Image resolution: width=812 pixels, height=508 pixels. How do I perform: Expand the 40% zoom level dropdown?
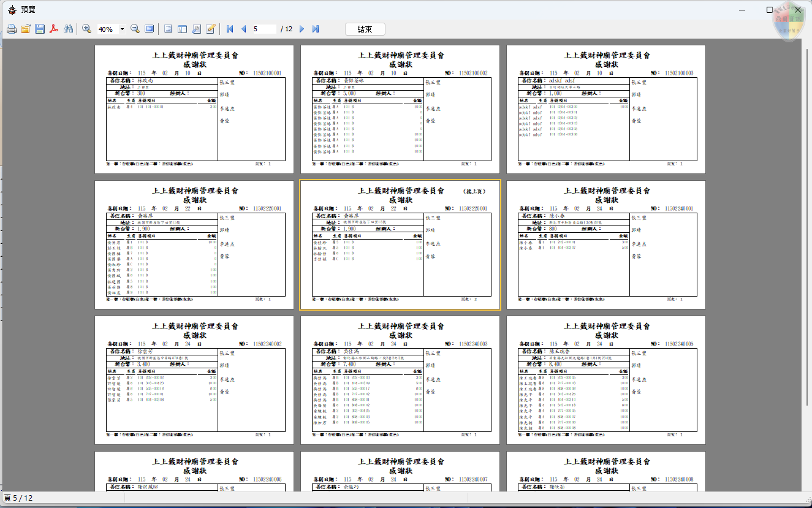click(123, 29)
